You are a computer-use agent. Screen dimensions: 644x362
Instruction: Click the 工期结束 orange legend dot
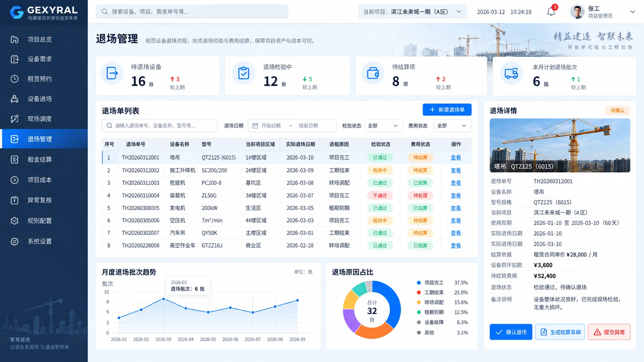(419, 292)
